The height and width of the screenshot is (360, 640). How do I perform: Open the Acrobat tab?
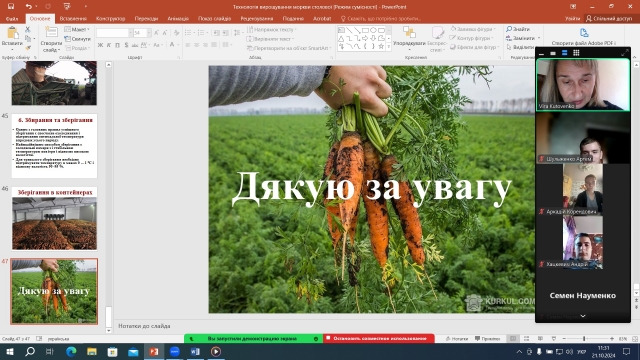322,19
